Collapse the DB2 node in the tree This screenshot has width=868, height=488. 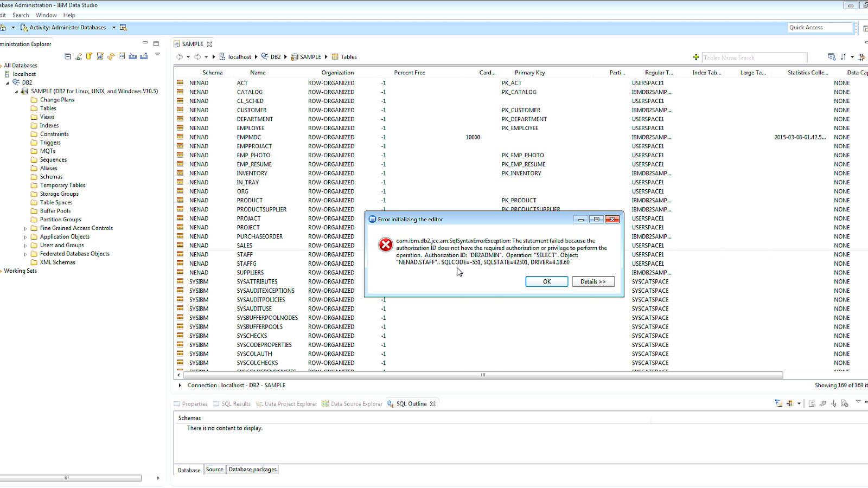(8, 83)
